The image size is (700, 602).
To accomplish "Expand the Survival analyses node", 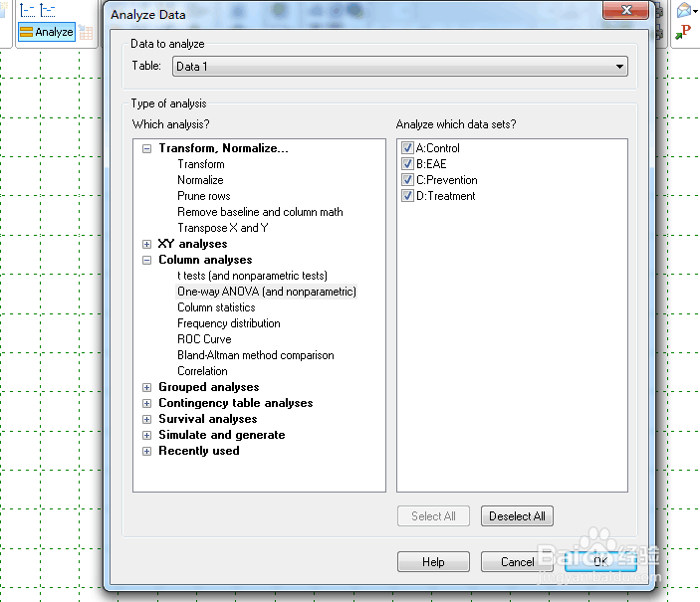I will tap(147, 420).
